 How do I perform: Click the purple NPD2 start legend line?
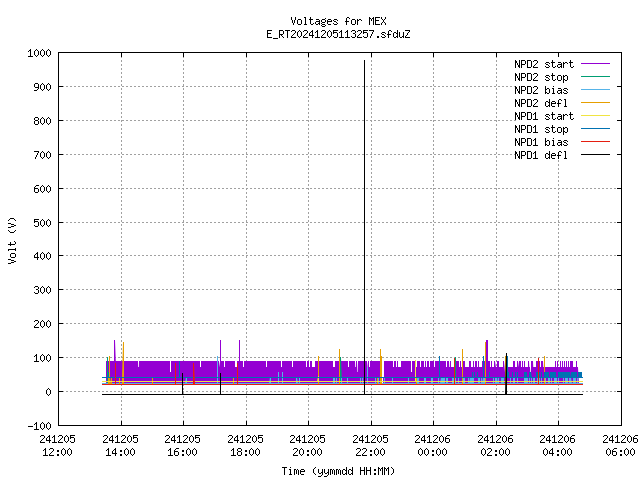click(595, 64)
